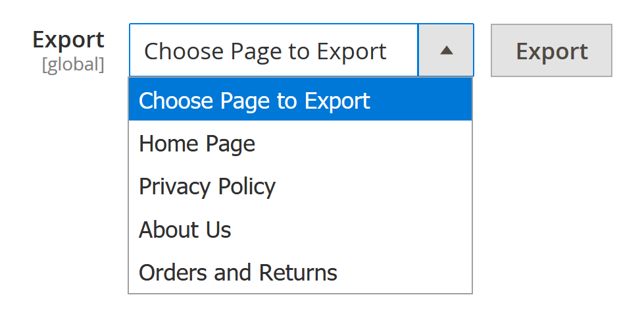Click the select box showing Choose Page to Export

point(273,51)
